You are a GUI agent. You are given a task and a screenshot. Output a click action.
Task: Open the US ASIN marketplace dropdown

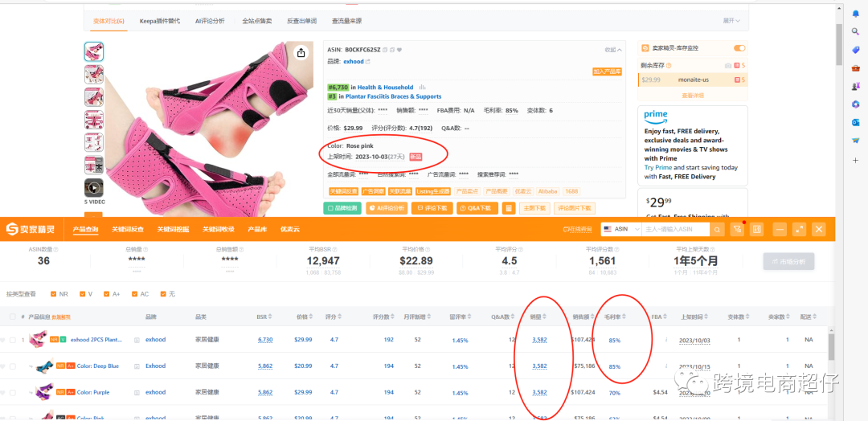click(621, 230)
